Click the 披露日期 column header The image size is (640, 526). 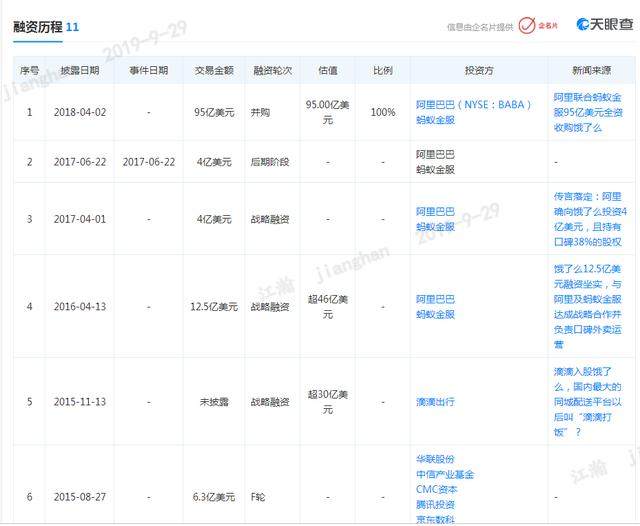(80, 70)
